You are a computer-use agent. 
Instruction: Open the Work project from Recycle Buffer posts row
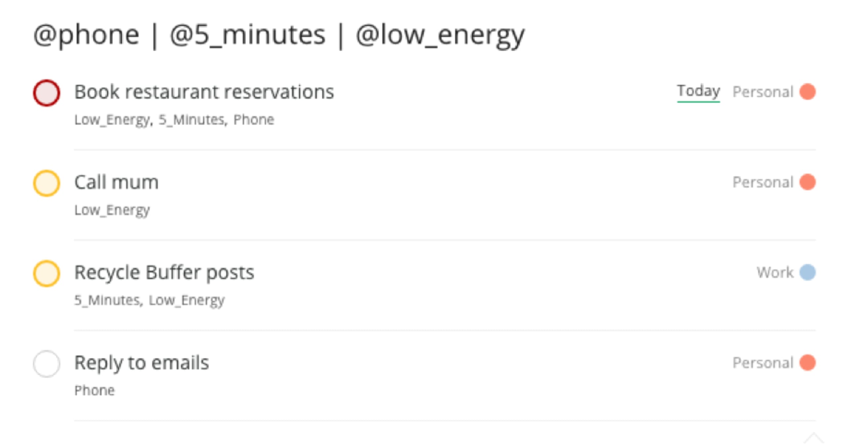tap(776, 272)
